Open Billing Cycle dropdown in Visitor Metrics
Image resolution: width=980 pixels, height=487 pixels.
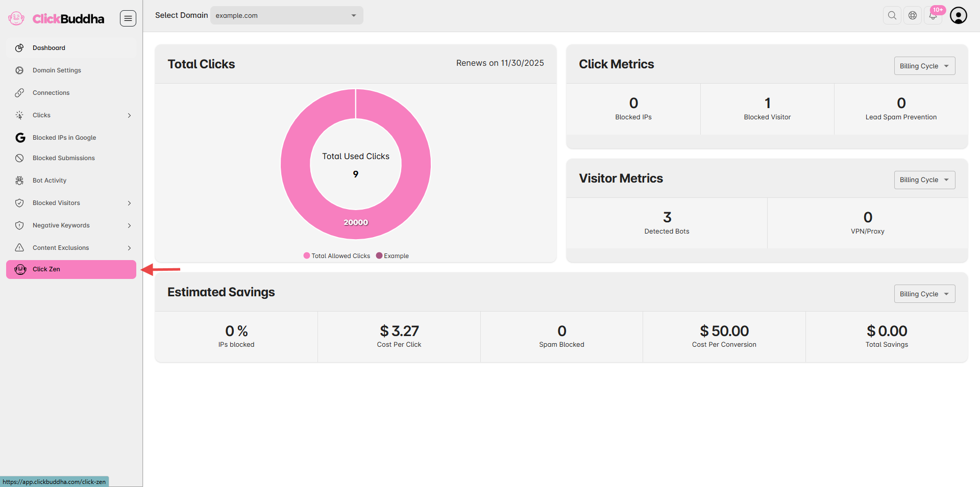point(924,180)
